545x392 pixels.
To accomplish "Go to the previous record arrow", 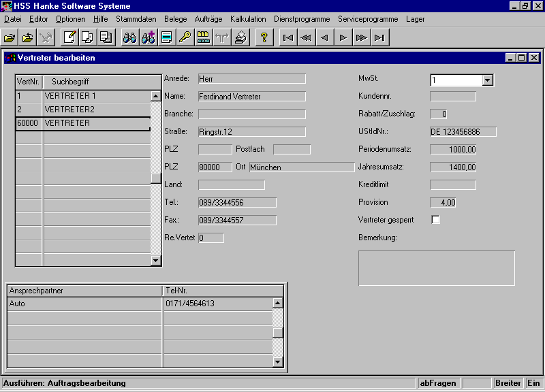I will 325,37.
